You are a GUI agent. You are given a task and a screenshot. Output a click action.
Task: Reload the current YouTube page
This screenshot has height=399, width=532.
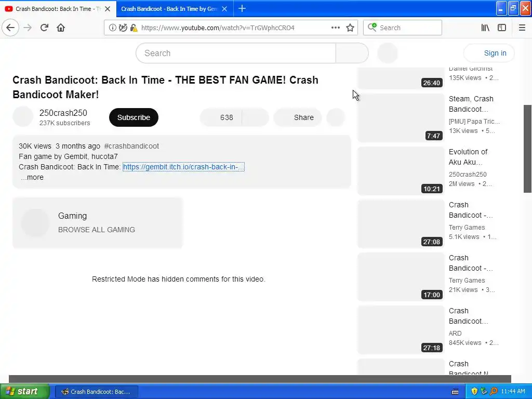(x=44, y=28)
